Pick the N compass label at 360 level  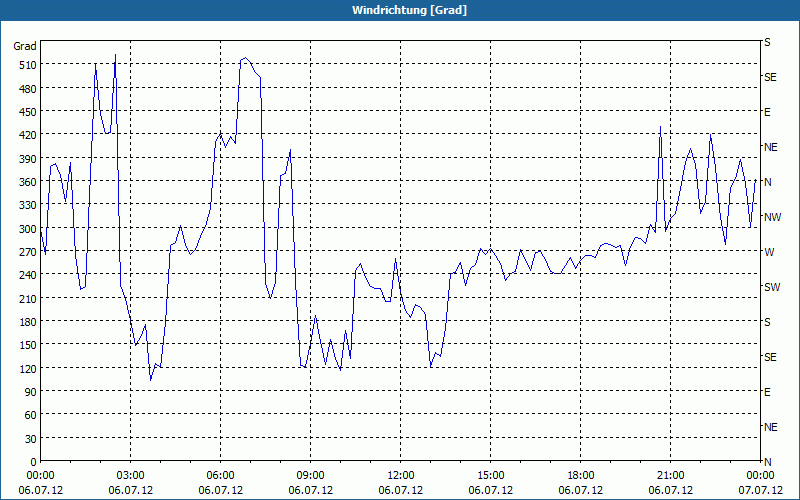tap(768, 182)
